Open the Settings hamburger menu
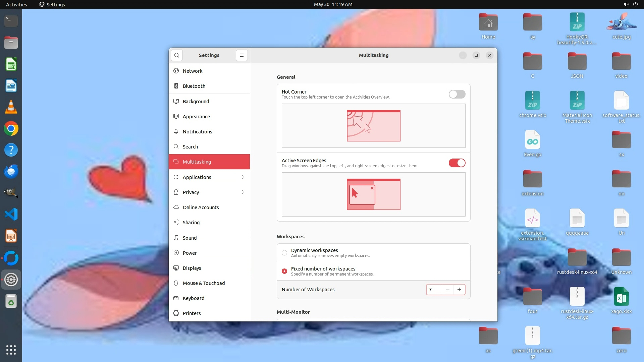 pyautogui.click(x=241, y=55)
